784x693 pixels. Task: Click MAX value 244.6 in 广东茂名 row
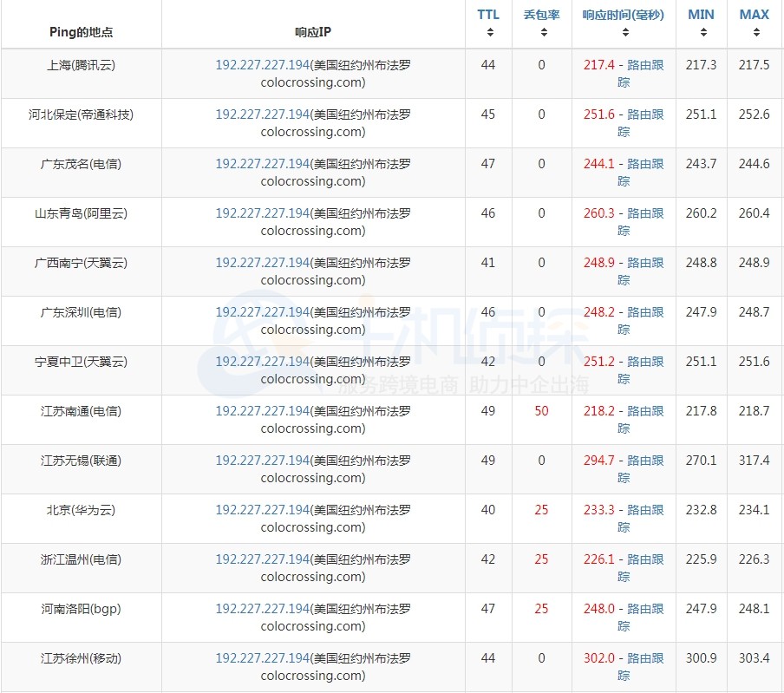[x=754, y=164]
